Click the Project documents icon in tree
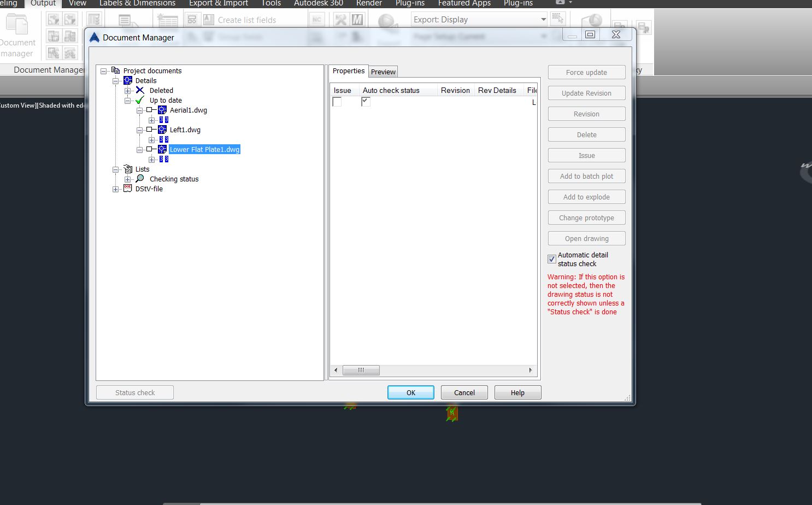Viewport: 812px width, 505px height. pyautogui.click(x=116, y=71)
